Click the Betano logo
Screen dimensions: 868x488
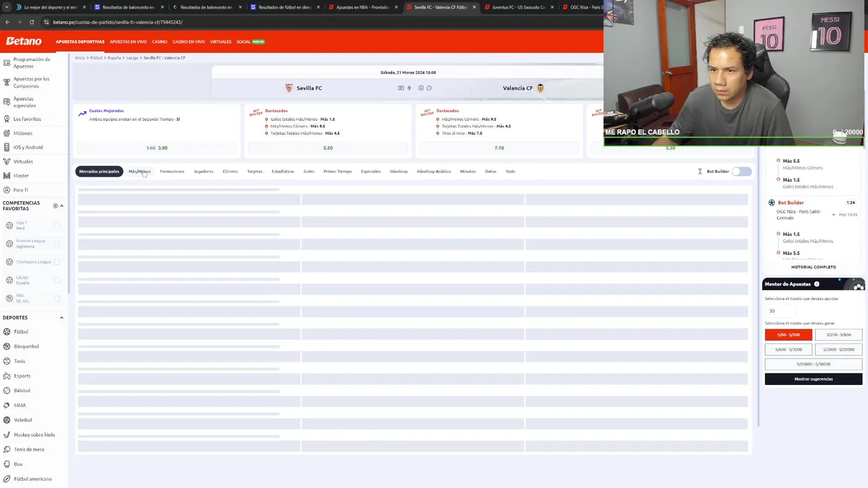[24, 41]
